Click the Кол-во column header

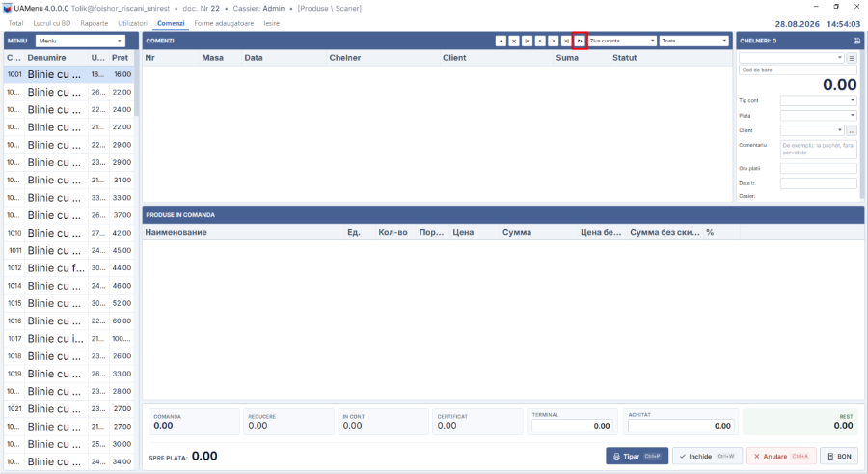click(x=393, y=233)
